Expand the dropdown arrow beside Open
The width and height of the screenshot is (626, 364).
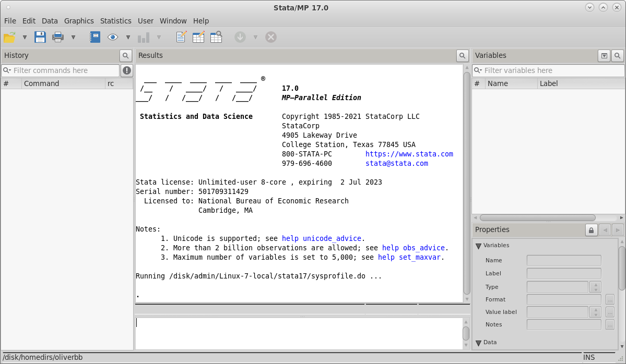point(25,38)
